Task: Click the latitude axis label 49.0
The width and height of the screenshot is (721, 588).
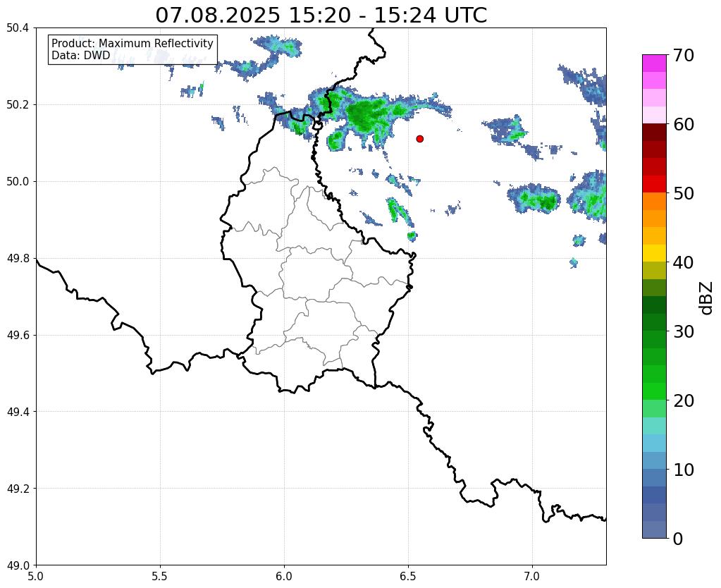Action: pyautogui.click(x=18, y=565)
